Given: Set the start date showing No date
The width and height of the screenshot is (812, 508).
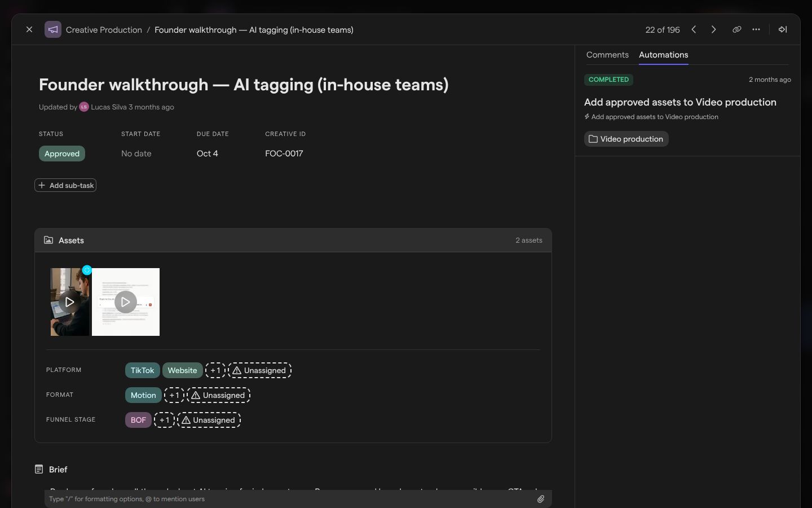Looking at the screenshot, I should tap(136, 154).
